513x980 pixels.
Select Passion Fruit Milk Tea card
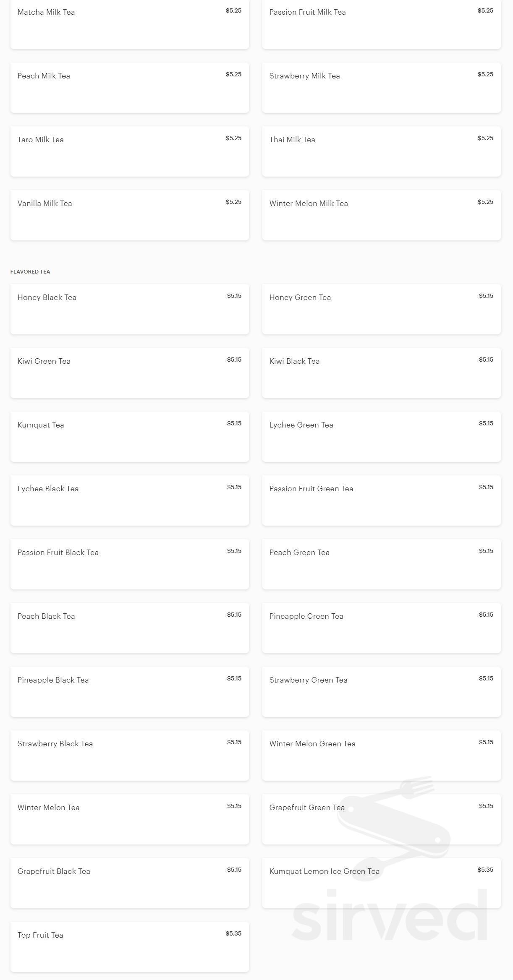click(381, 24)
